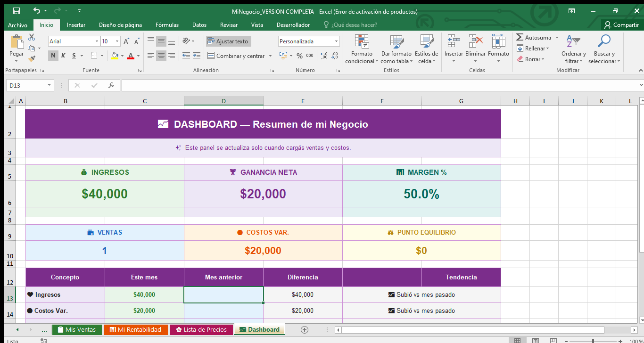
Task: Click the font color A swatch
Action: coord(131,56)
